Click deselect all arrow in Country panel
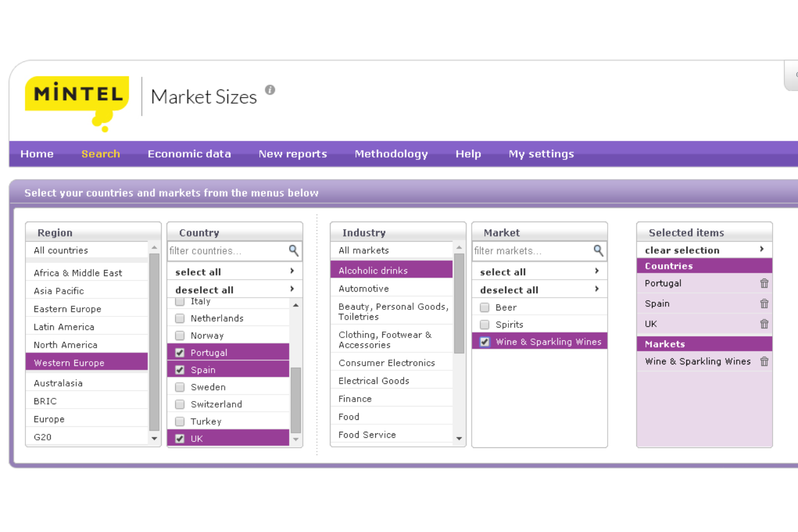The image size is (798, 532). [292, 289]
